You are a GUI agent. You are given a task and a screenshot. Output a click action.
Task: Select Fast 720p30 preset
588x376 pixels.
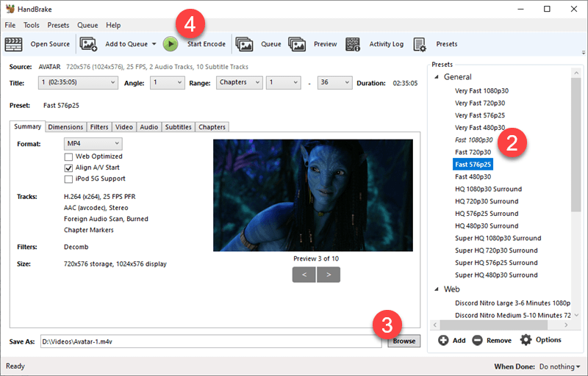tap(473, 152)
